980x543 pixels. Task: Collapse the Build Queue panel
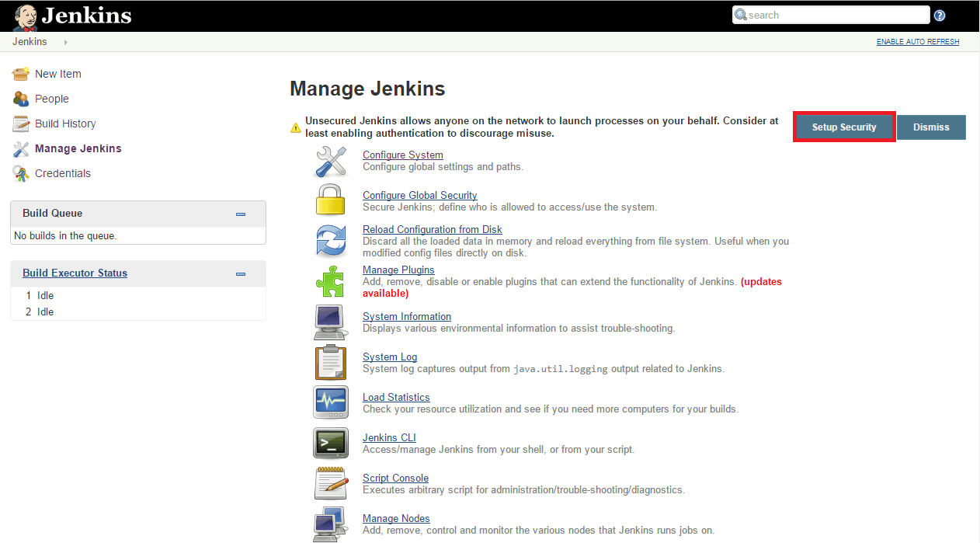click(241, 214)
